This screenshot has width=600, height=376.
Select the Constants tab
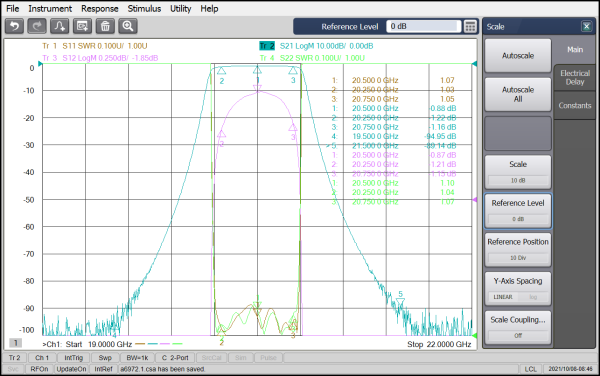point(575,106)
